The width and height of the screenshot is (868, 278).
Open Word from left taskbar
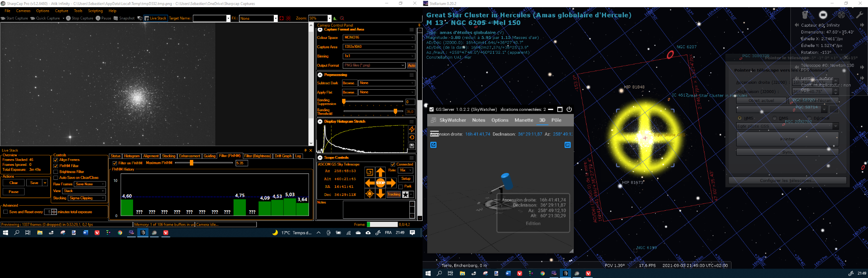point(86,232)
